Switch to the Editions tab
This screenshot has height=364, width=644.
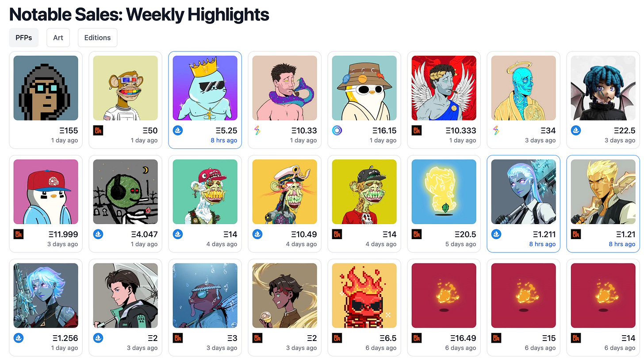(x=97, y=38)
